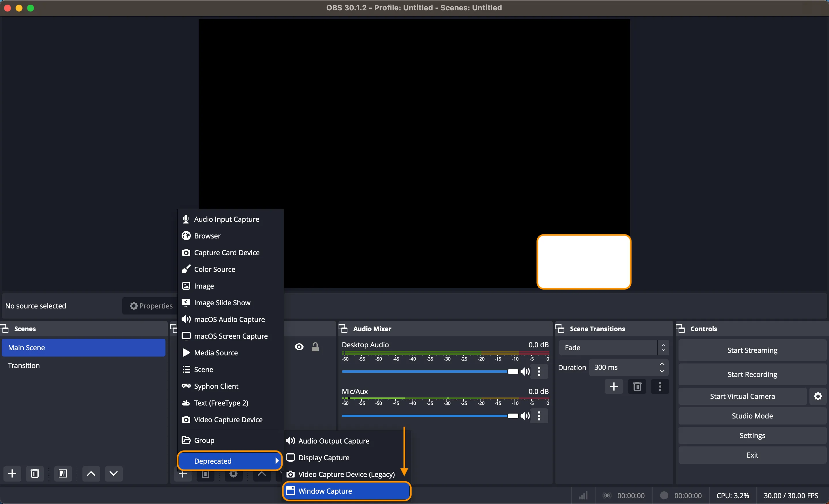Add a new scene with plus icon

point(12,473)
